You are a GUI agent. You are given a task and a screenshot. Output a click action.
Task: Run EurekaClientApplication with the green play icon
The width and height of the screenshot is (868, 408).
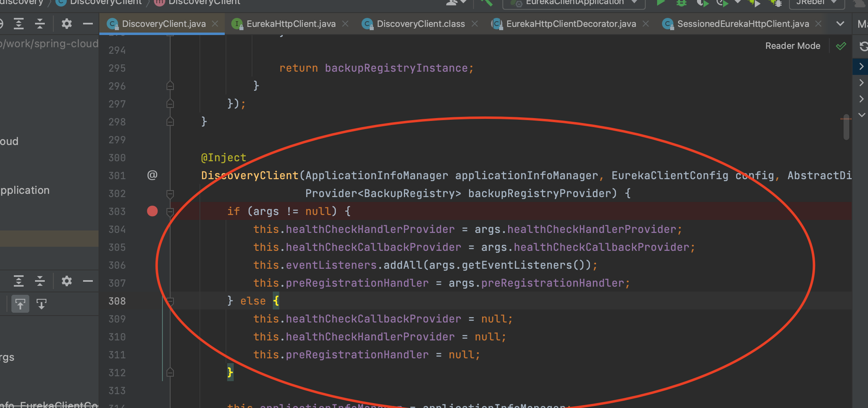pos(661,2)
